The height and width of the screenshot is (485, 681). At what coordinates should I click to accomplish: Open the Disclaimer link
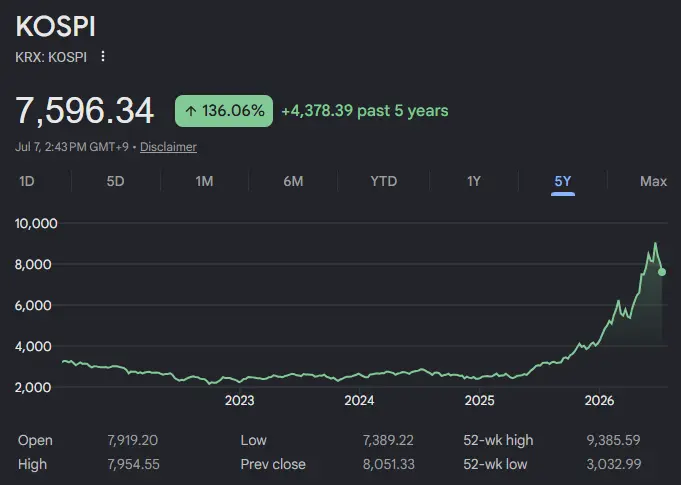coord(169,147)
